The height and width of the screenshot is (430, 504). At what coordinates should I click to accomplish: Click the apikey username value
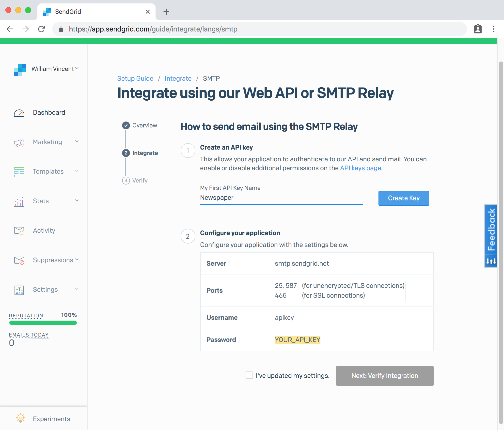tap(284, 318)
